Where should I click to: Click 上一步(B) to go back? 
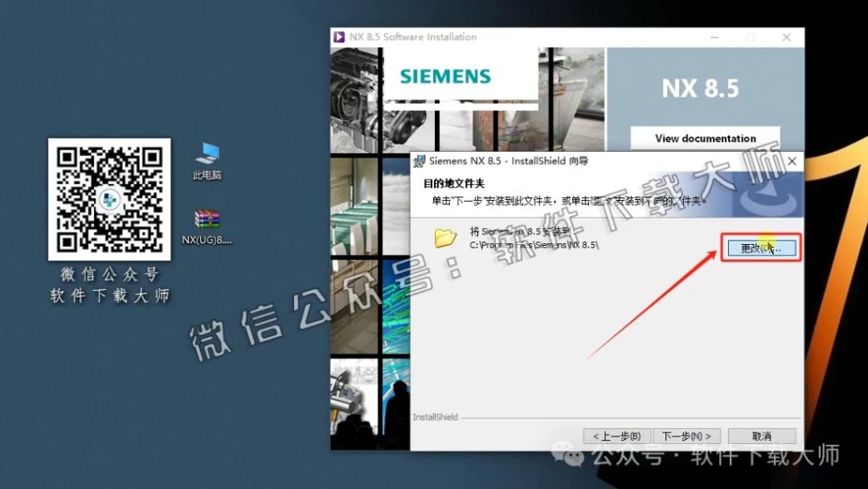pyautogui.click(x=615, y=434)
